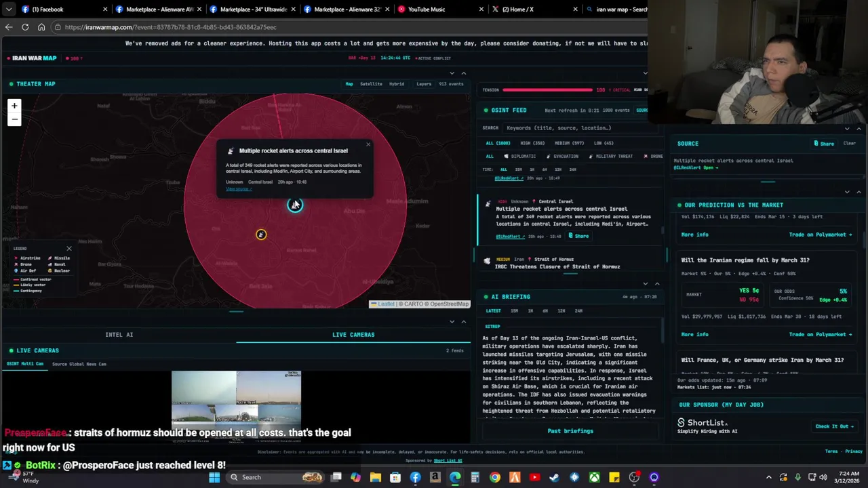This screenshot has height=488, width=868.
Task: Share from the Source panel
Action: 824,144
